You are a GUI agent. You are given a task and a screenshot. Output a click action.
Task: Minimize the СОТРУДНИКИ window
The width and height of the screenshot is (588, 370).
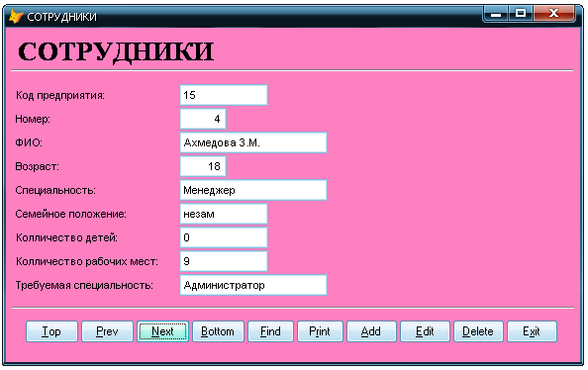[496, 14]
